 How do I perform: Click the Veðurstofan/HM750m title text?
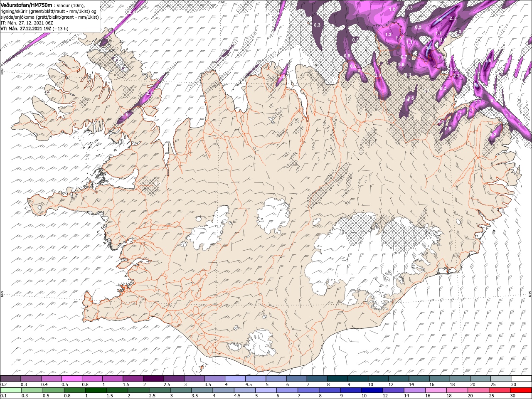(26, 5)
